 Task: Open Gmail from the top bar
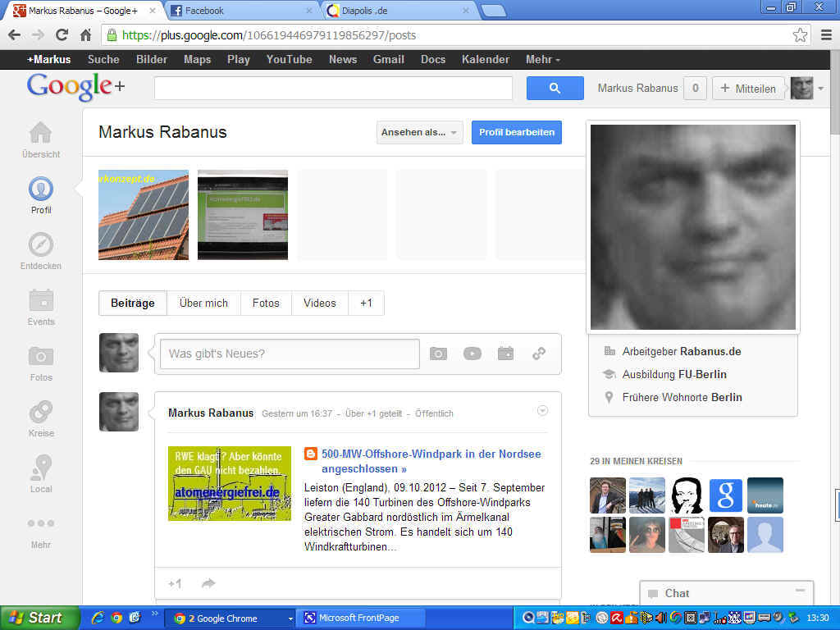(x=388, y=59)
